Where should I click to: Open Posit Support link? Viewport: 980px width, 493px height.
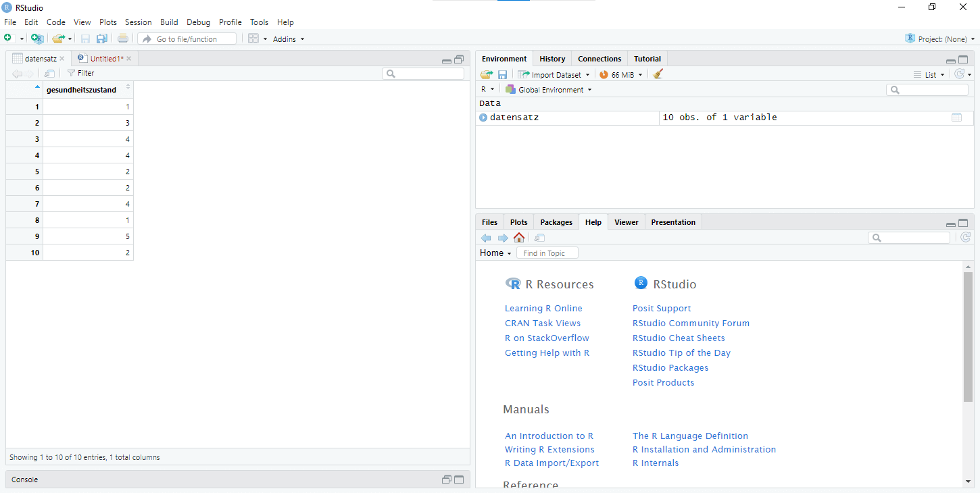pos(662,308)
